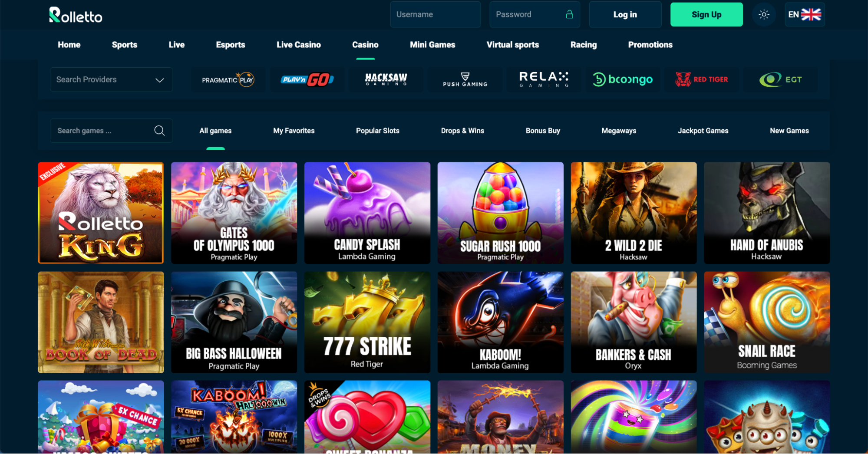Filter by Hacksaw Gaming provider logo
Image resolution: width=868 pixels, height=454 pixels.
pos(386,79)
